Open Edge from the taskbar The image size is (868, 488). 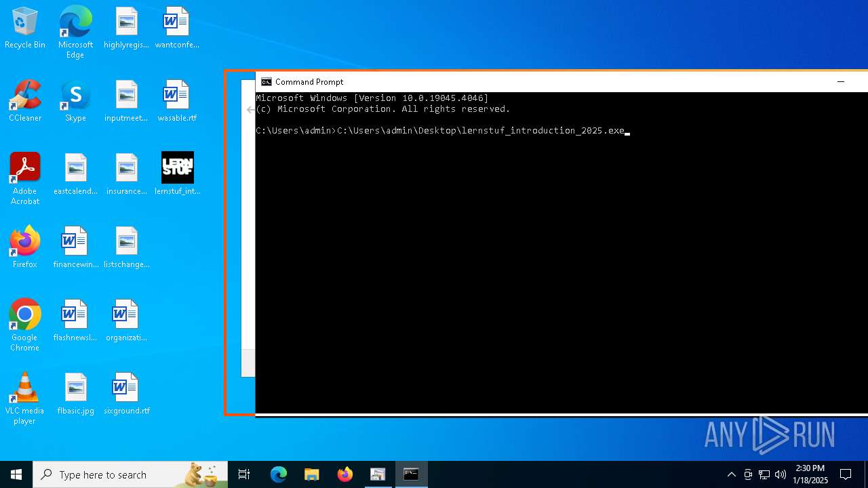pyautogui.click(x=279, y=474)
